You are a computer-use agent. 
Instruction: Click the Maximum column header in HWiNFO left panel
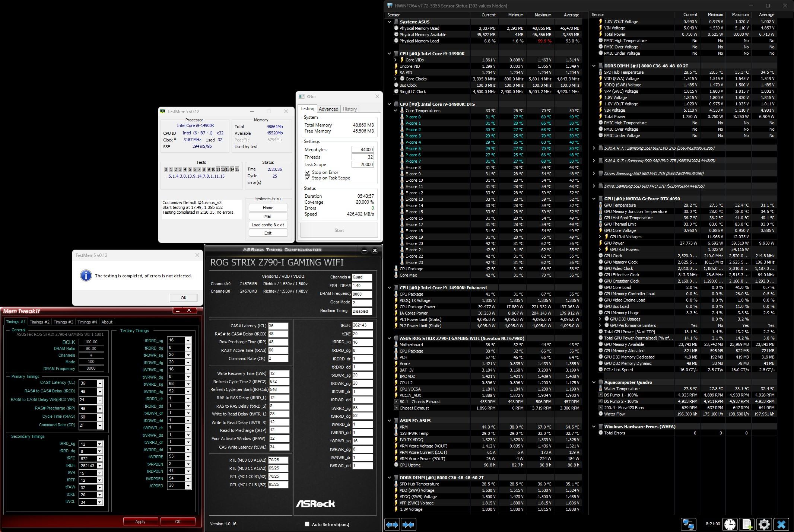coord(540,15)
